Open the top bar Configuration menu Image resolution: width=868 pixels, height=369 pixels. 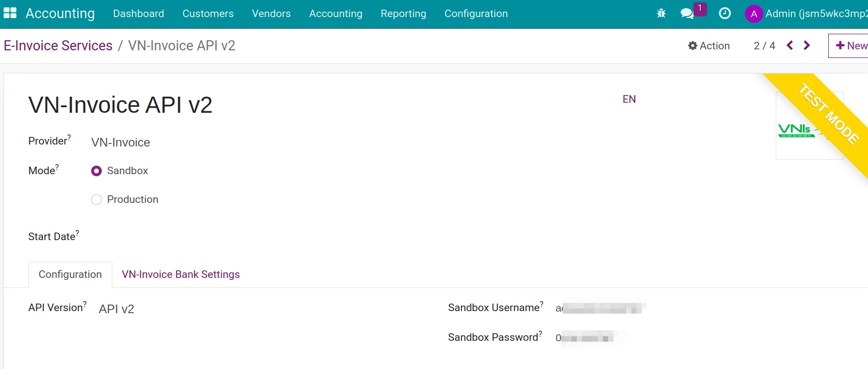tap(476, 14)
